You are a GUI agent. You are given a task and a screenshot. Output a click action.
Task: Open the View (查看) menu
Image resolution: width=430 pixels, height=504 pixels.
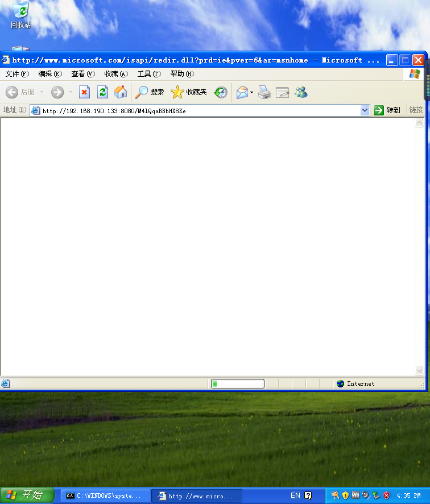[x=83, y=74]
